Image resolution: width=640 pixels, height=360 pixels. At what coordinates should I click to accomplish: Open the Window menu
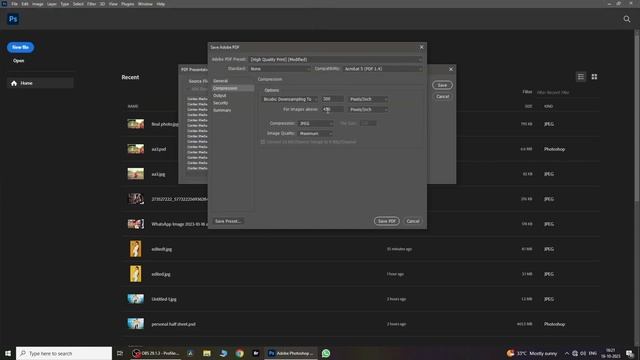coord(145,4)
